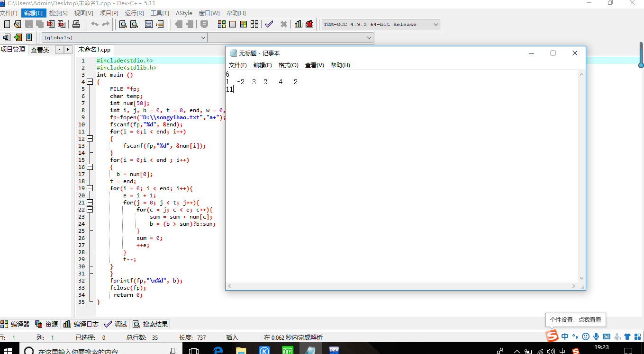644x354 pixels.
Task: Open the 运行[R] menu in Dev-C++
Action: [x=135, y=13]
